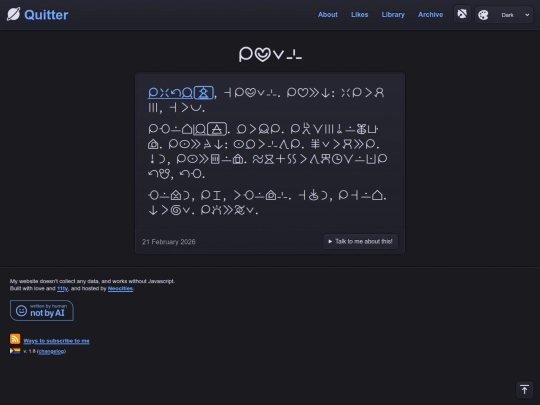Open the 11ty link
540x405 pixels.
pos(62,289)
